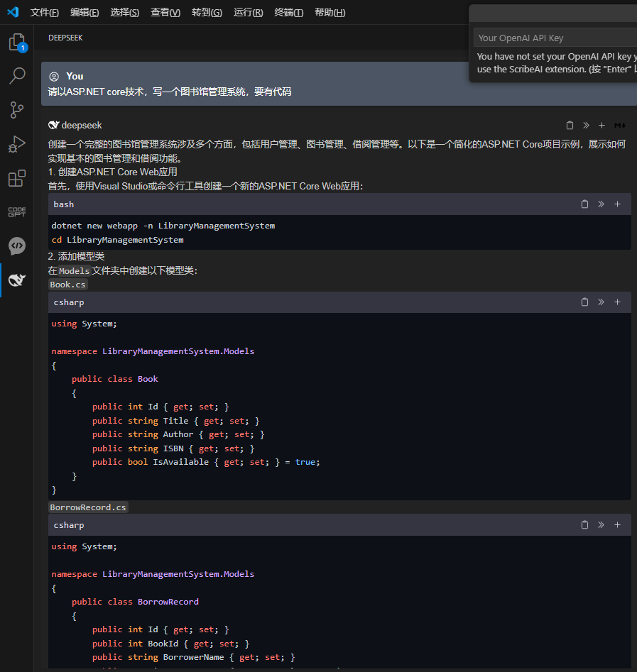Copy the Book.cs csharp code block
Image resolution: width=637 pixels, height=672 pixels.
pyautogui.click(x=584, y=302)
